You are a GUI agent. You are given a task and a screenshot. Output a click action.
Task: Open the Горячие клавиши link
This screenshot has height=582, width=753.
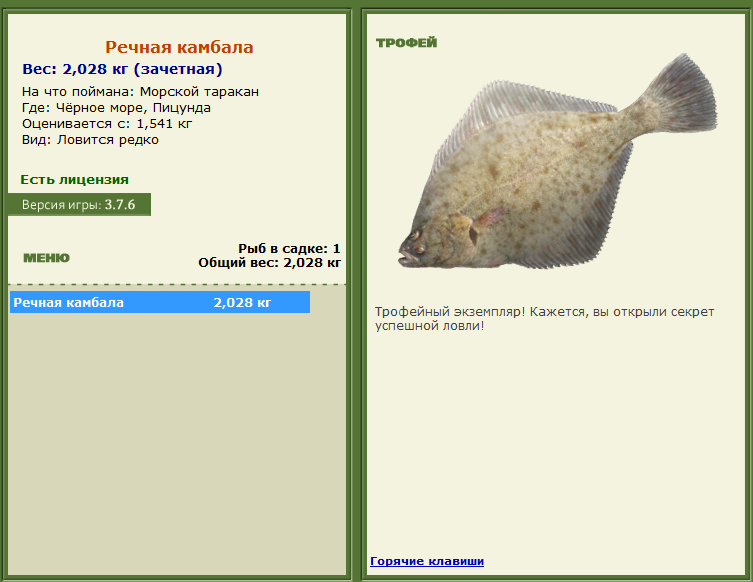click(x=427, y=561)
